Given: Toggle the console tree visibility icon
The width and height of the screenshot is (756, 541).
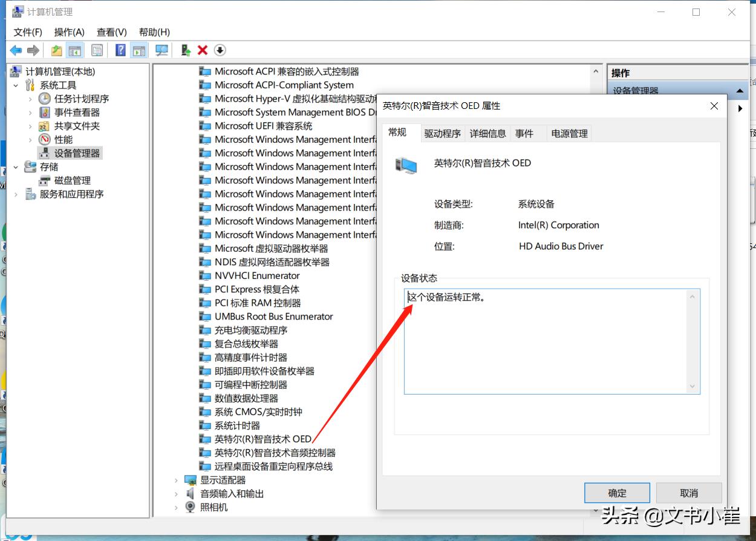Looking at the screenshot, I should pyautogui.click(x=75, y=50).
